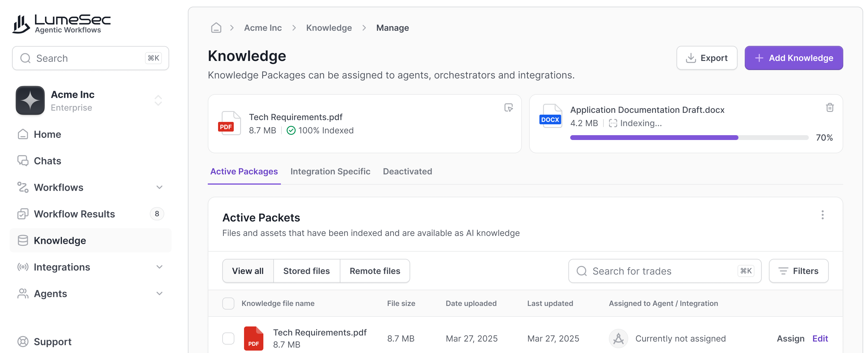Click the magnifier in sidebar search
The height and width of the screenshot is (353, 868).
tap(25, 58)
